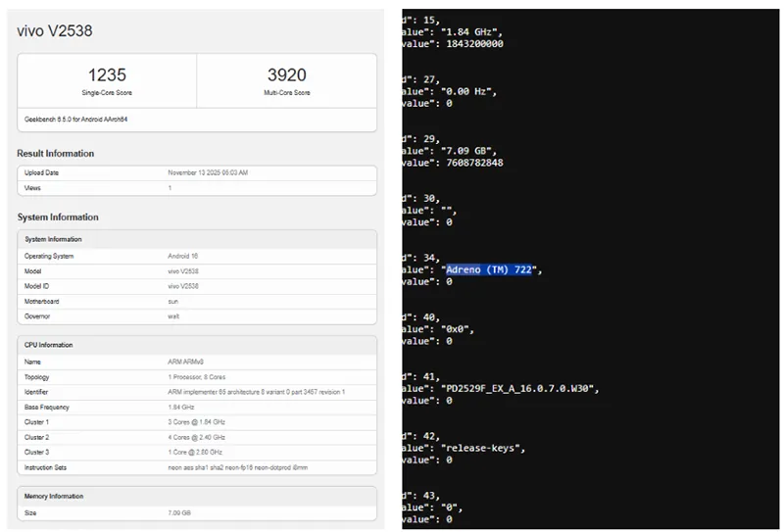
Task: Click the CPU Information table header
Action: tap(48, 345)
